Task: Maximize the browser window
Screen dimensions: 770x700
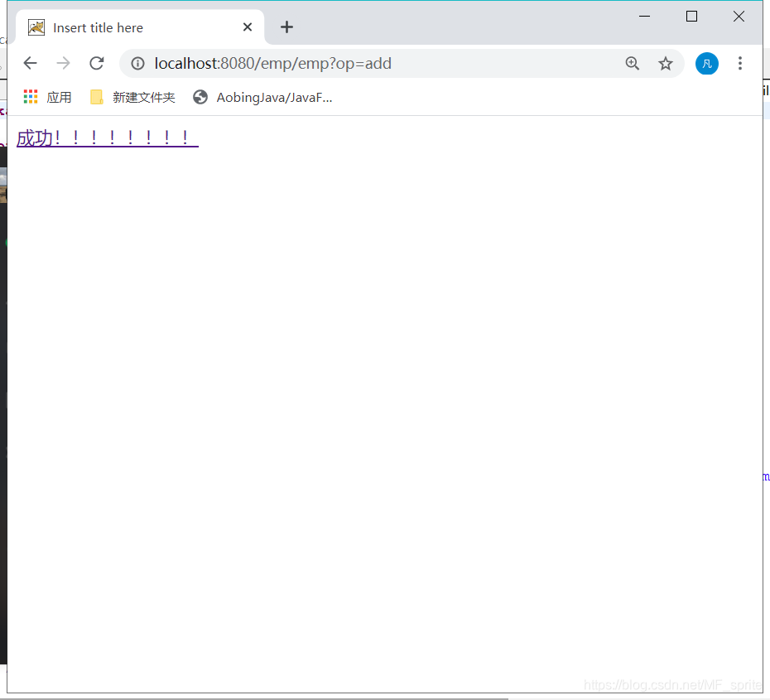Action: 691,17
